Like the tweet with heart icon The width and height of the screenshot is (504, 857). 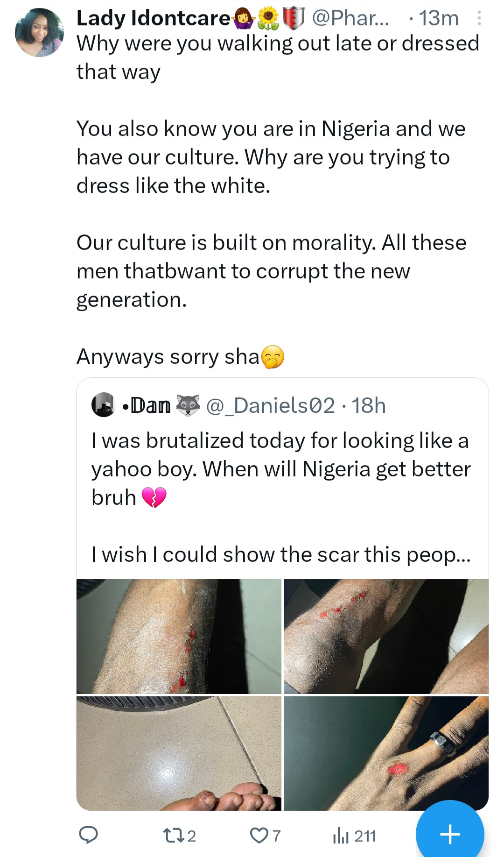[258, 835]
